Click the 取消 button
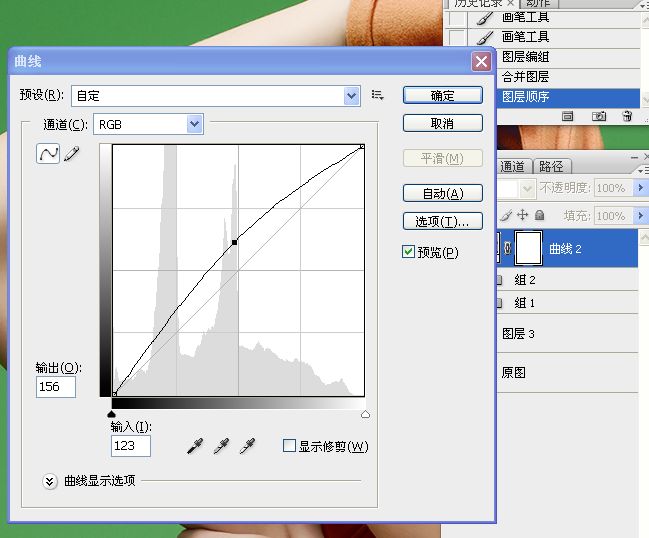Viewport: 649px width, 538px height. coord(442,123)
